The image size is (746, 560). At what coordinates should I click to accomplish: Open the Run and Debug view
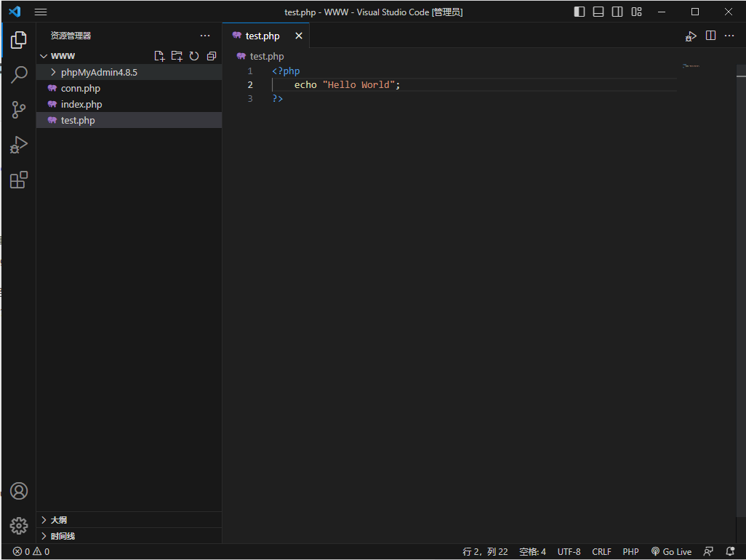point(19,145)
